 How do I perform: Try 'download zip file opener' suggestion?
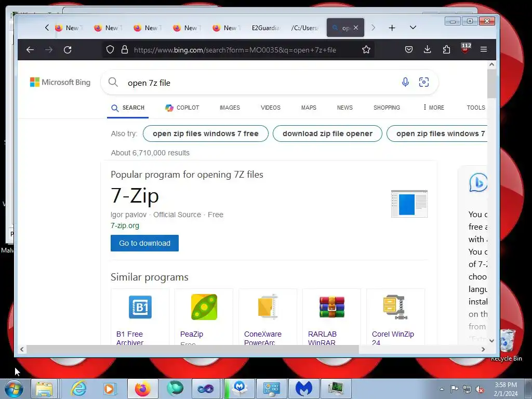(x=327, y=134)
